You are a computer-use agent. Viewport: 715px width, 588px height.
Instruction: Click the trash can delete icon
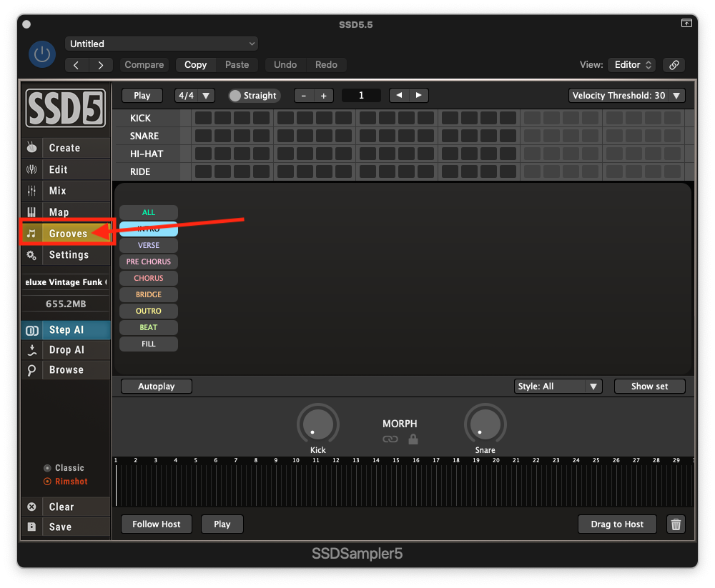[676, 524]
